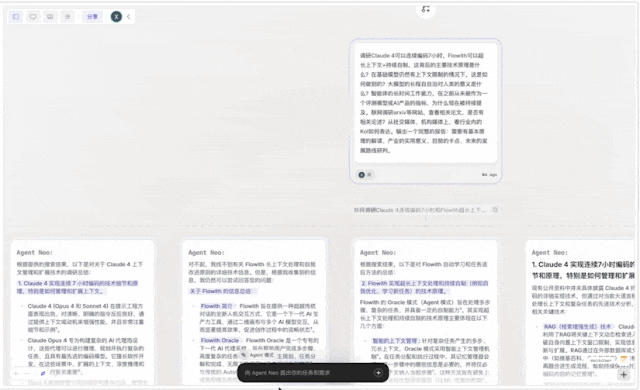Click the '智能的上下文管理' highlighted term
This screenshot has height=390, width=640.
[x=395, y=341]
